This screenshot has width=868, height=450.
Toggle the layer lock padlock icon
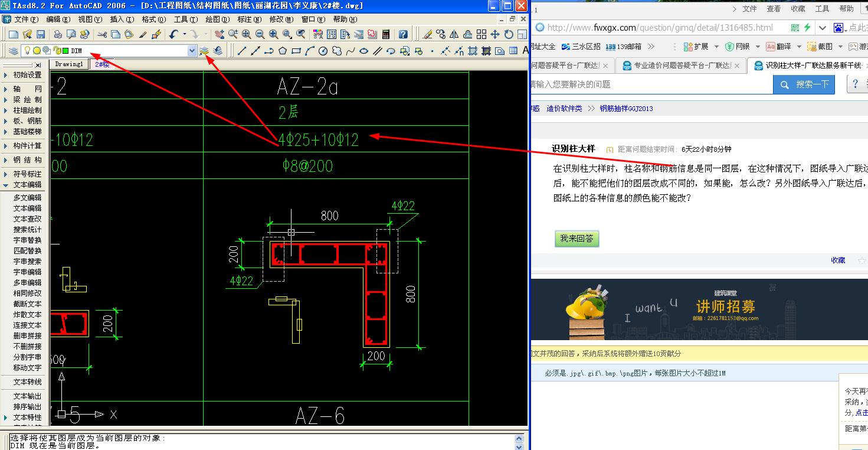click(57, 51)
